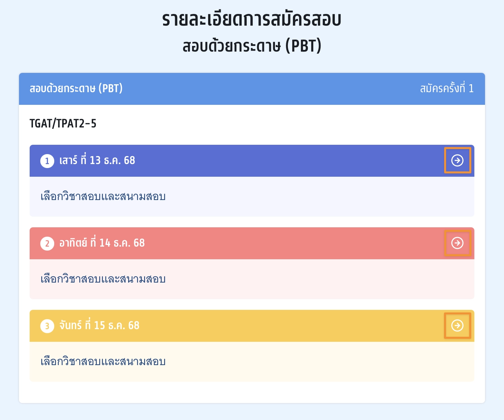Select the เสาร์ที่ 13 ธ.ค. 68 date label
Image resolution: width=504 pixels, height=420 pixels.
tap(97, 160)
